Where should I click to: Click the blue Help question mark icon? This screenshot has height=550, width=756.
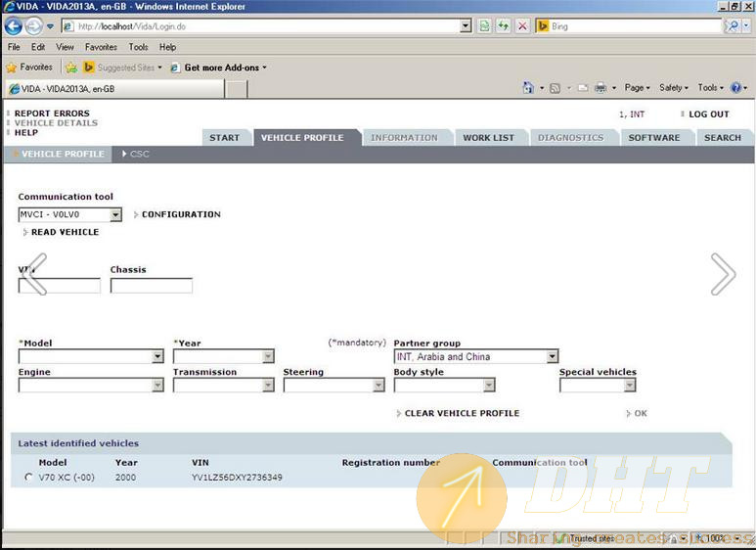point(735,88)
